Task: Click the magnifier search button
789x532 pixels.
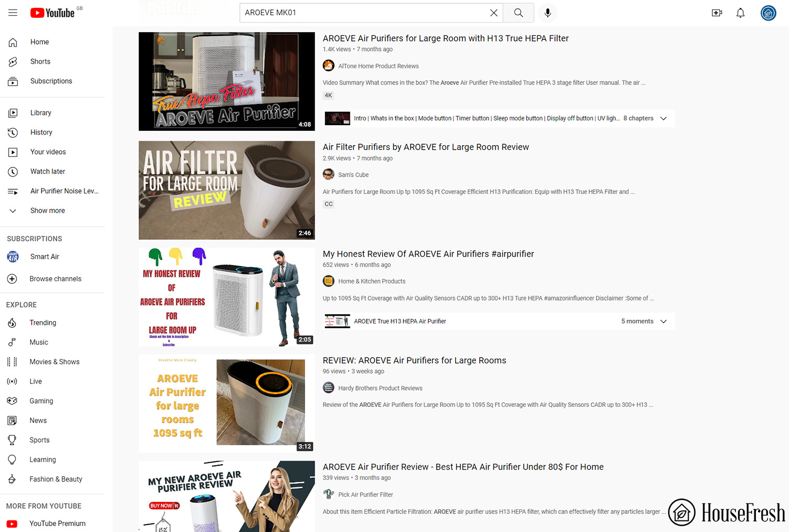Action: pos(519,13)
